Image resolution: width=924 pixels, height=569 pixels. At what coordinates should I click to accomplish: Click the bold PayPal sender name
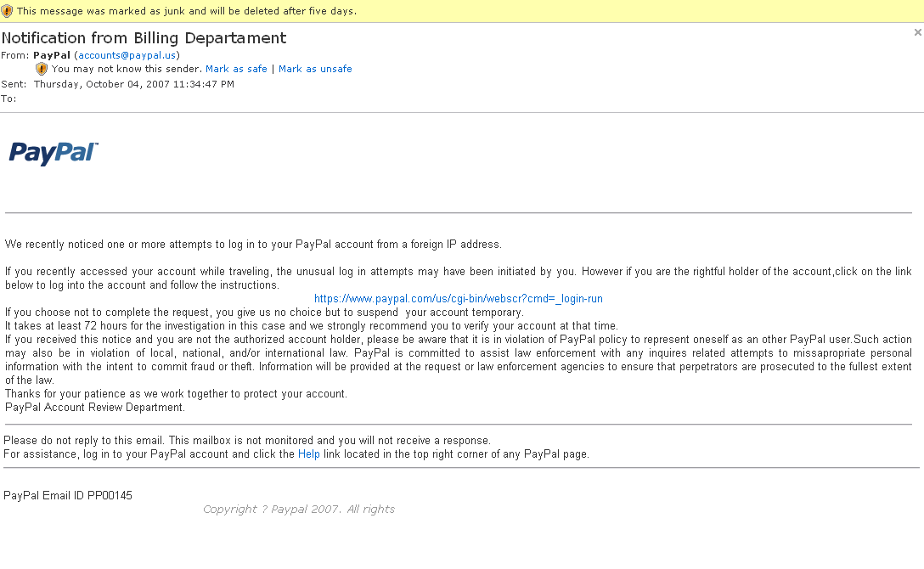tap(52, 55)
